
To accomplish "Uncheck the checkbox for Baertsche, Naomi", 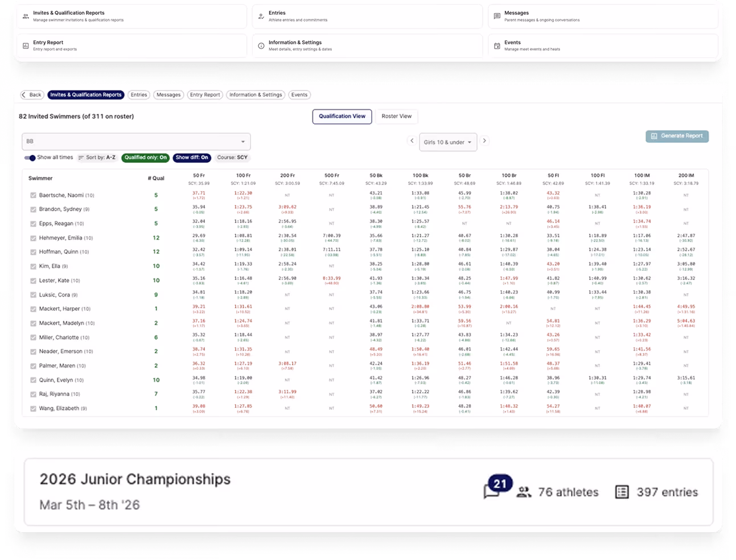I will 33,195.
